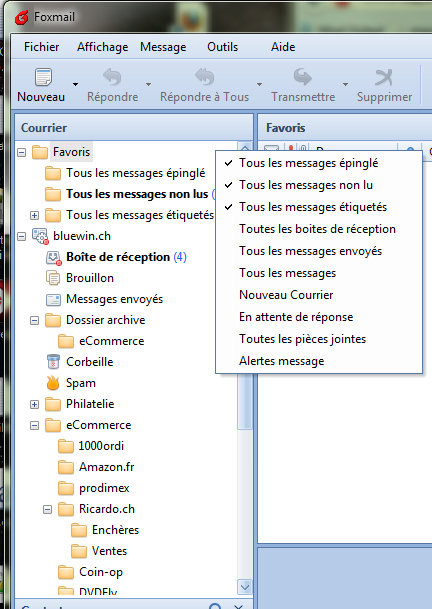Open the Répondre dropdown arrow
The image size is (432, 609).
click(148, 84)
